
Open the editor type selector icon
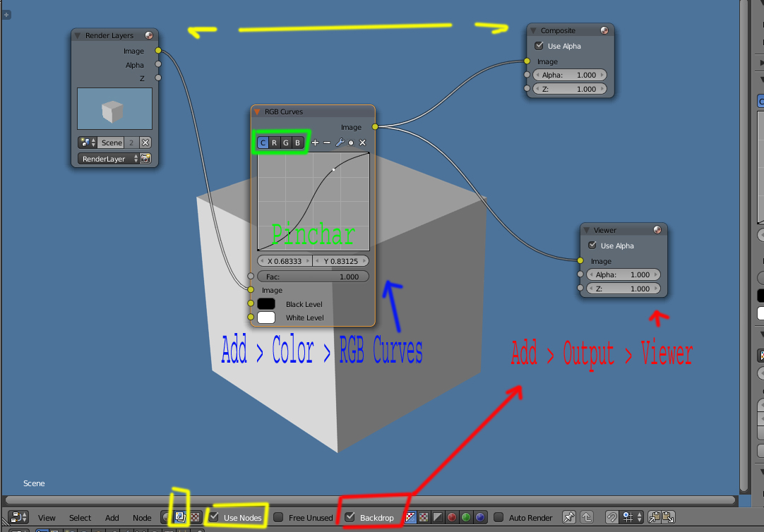[18, 517]
